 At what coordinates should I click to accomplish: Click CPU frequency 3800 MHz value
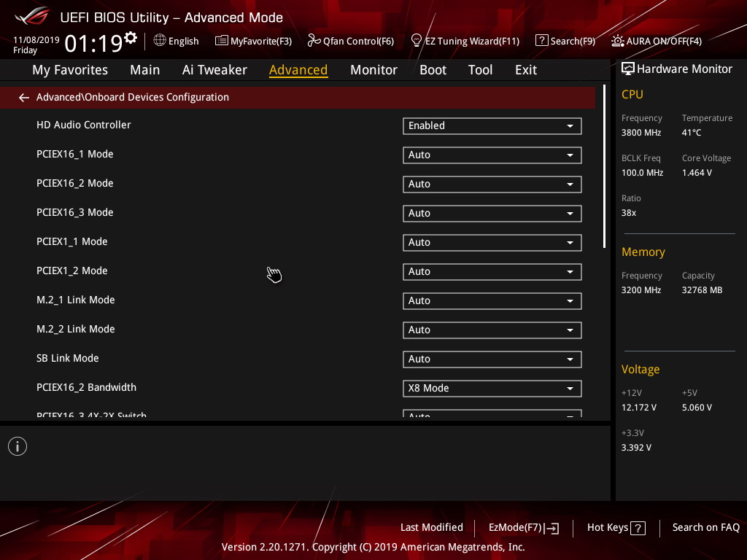[x=640, y=133]
